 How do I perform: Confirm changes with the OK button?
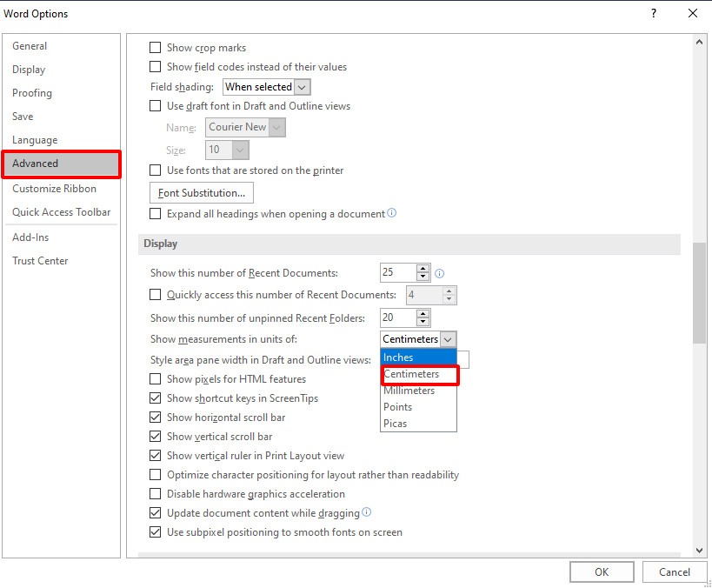click(x=602, y=571)
